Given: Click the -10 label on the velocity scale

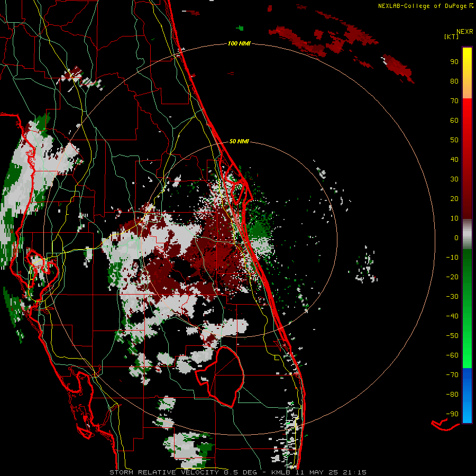Looking at the screenshot, I should [452, 257].
